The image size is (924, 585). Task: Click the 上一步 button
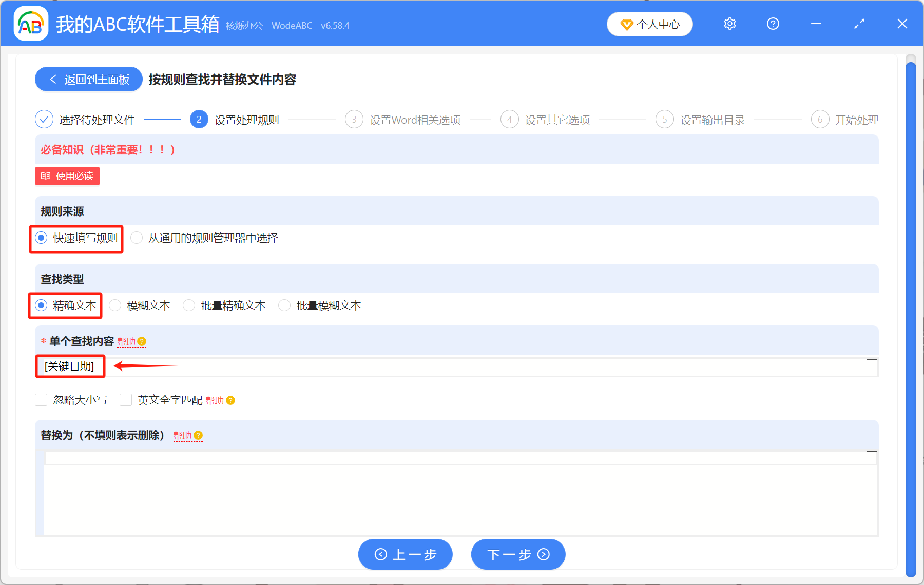405,554
